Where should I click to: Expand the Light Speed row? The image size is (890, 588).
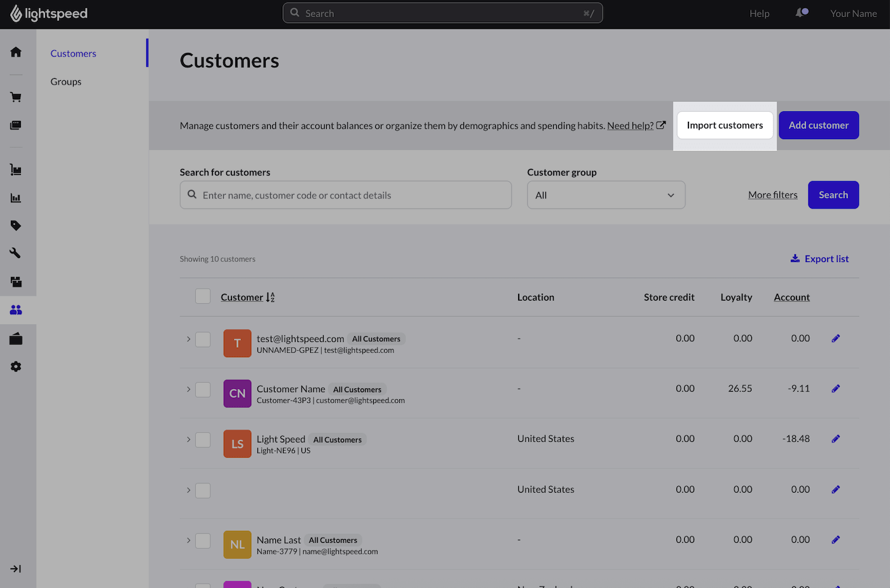tap(188, 439)
